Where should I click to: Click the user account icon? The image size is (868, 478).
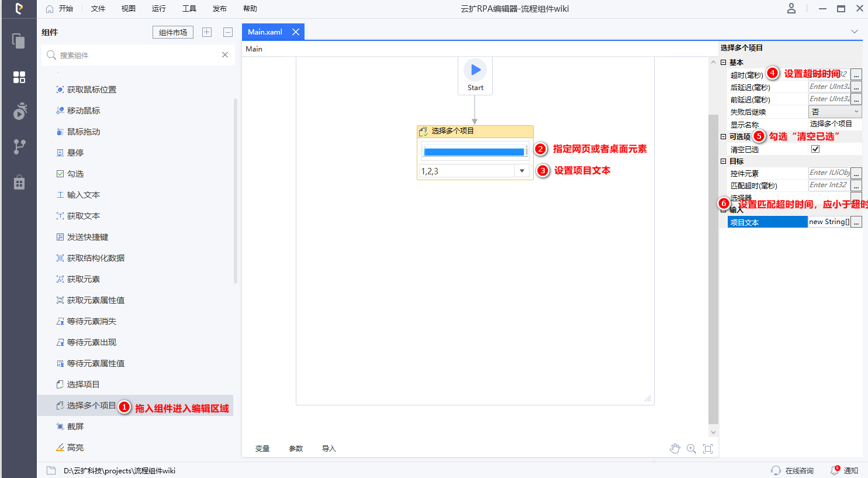791,8
